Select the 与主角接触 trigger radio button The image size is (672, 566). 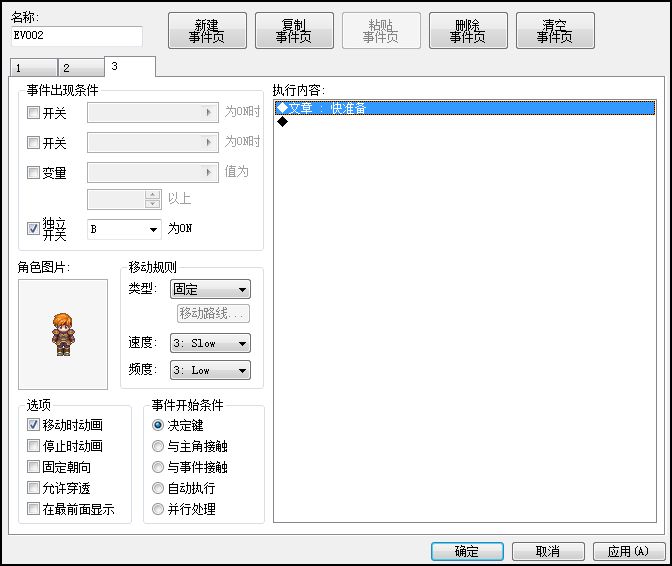point(158,446)
